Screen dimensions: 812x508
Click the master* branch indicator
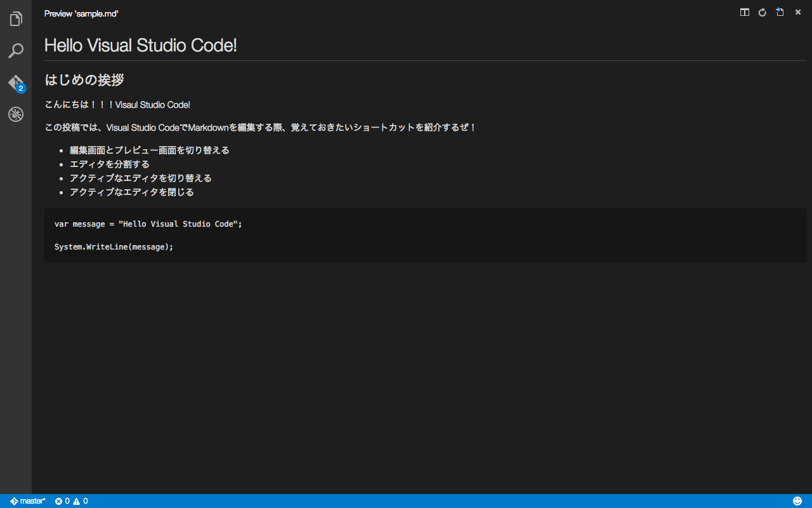[x=28, y=501]
